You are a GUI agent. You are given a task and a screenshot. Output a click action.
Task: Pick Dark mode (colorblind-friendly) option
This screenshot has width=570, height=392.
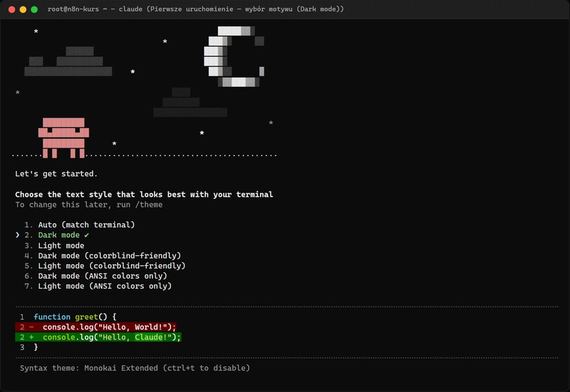coord(103,256)
